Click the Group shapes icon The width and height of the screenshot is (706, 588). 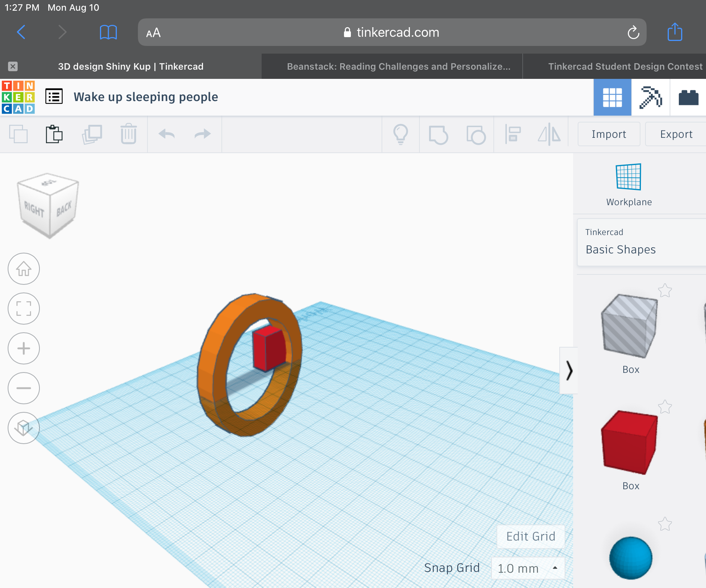[x=438, y=135]
